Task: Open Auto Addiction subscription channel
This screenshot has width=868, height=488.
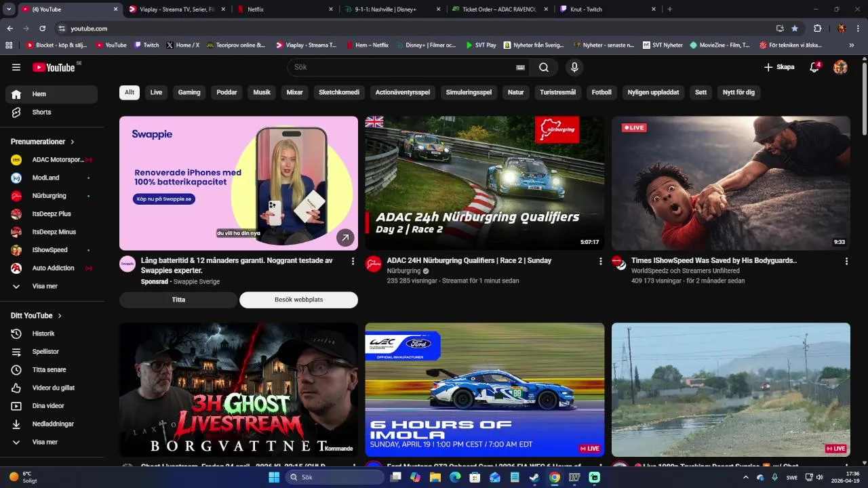Action: [x=52, y=268]
